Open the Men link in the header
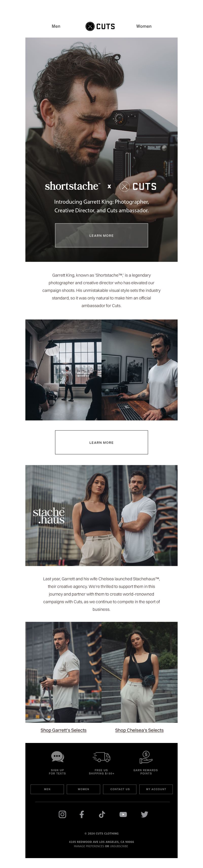This screenshot has width=203, height=868. [56, 26]
